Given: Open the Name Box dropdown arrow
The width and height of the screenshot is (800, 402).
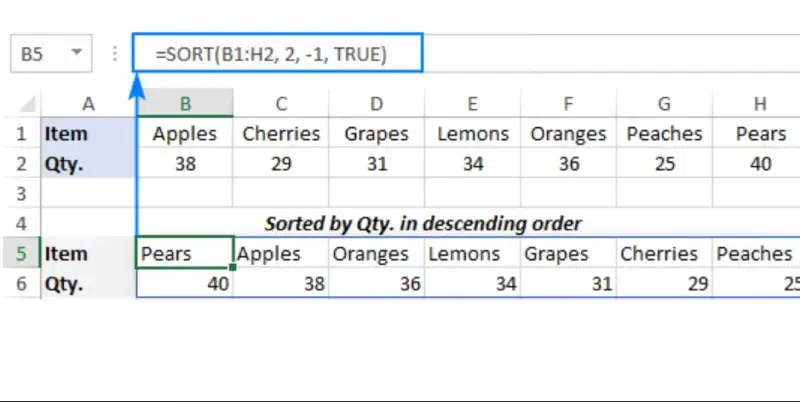Looking at the screenshot, I should pos(77,54).
